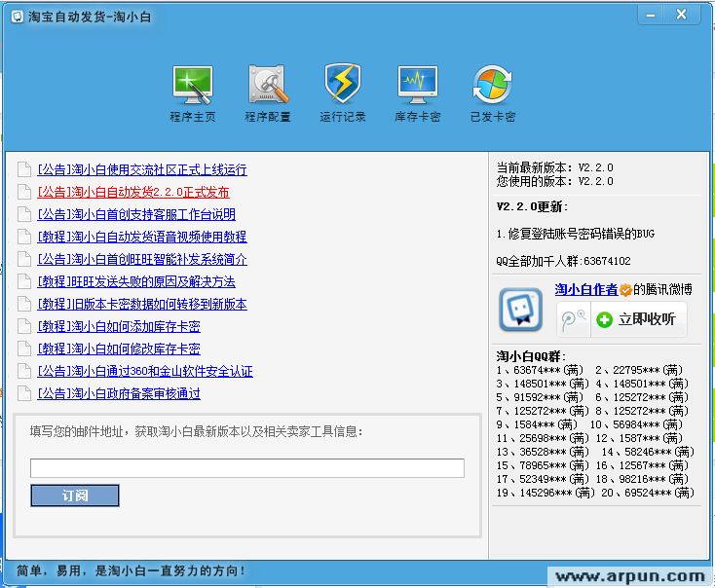
Task: Click QQ group entry 16、12567***
Action: 642,465
